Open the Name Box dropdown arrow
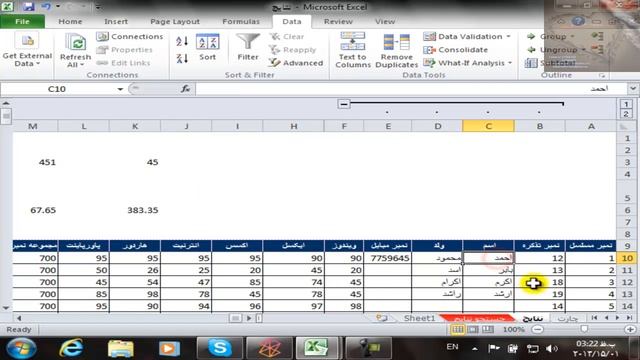 tap(120, 89)
